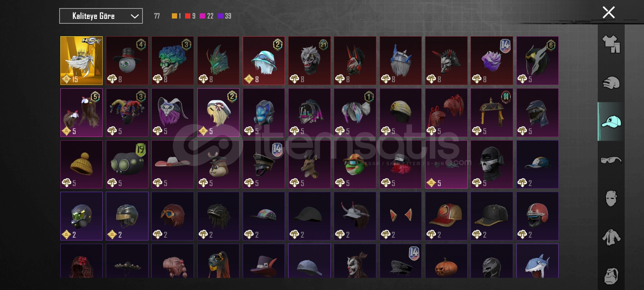Close the inventory with the X

(609, 12)
